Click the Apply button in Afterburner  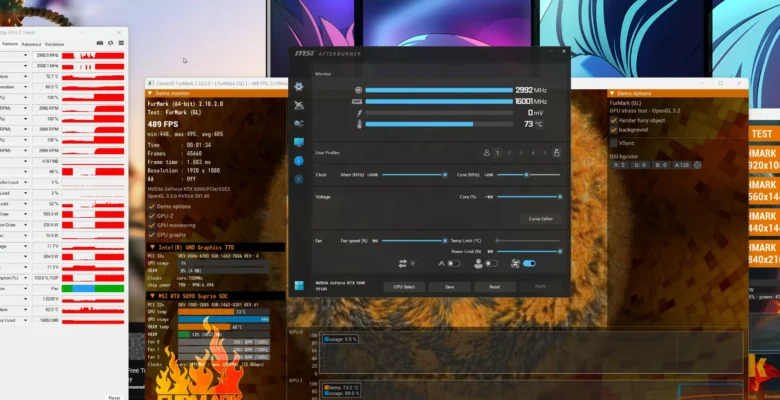[540, 287]
